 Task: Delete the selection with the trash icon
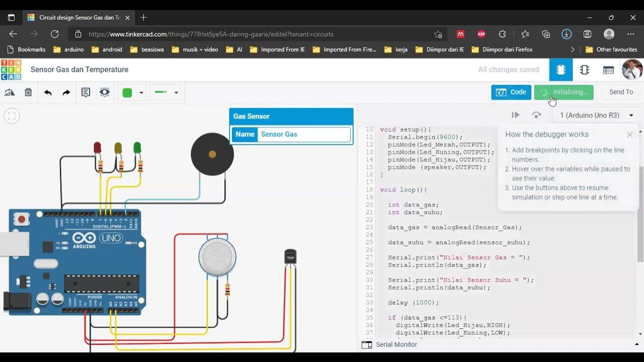[x=28, y=93]
